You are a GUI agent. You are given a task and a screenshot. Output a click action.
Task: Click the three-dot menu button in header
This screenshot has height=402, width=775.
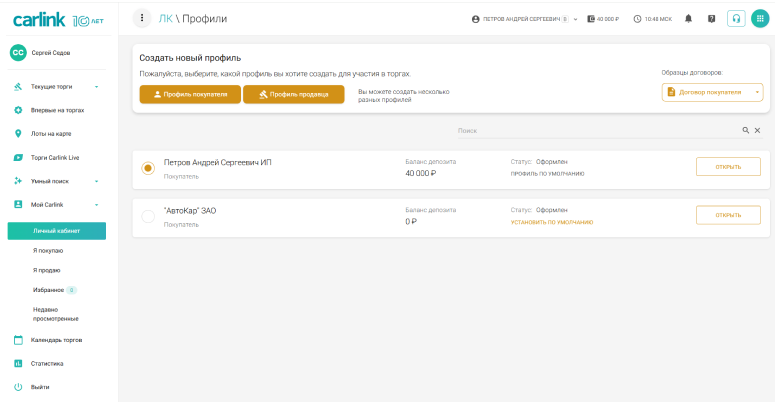142,18
